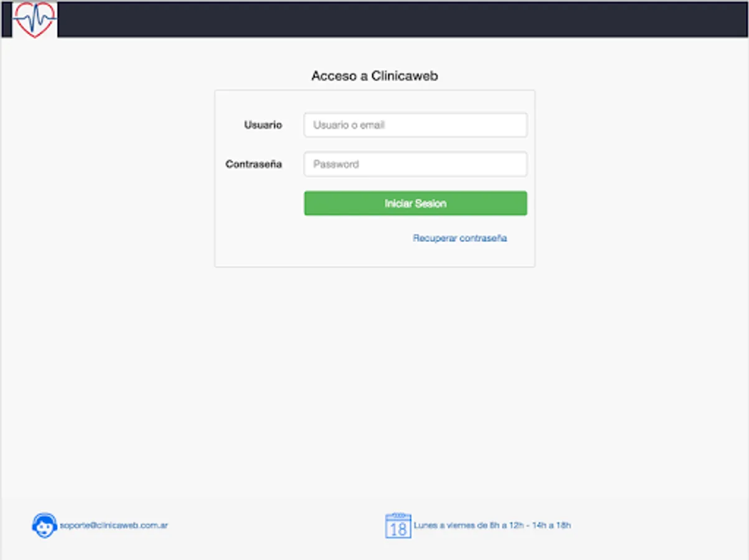Open the Recuperar contraseña link
749x560 pixels.
coord(459,238)
